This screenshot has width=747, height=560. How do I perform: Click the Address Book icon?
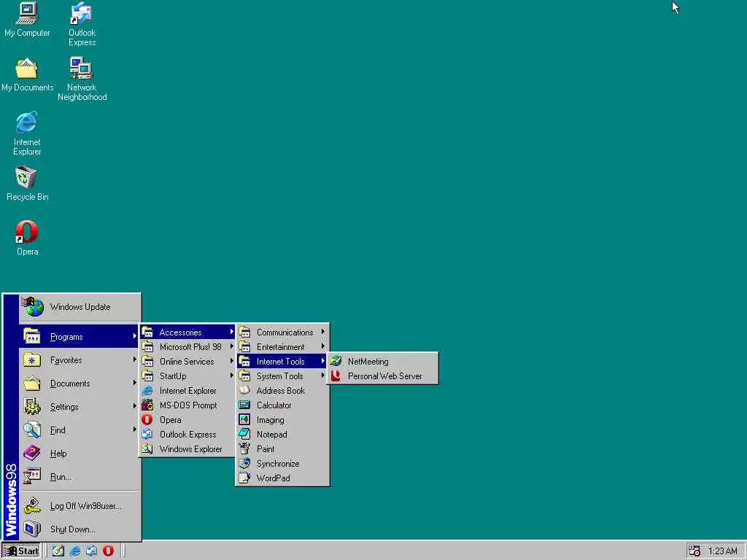[244, 391]
